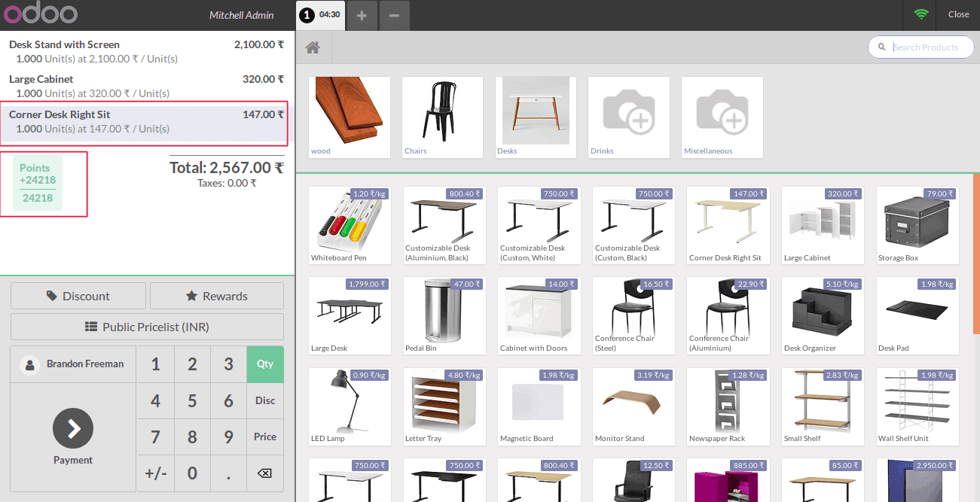Add Wall Shelf Unit product

(x=917, y=406)
